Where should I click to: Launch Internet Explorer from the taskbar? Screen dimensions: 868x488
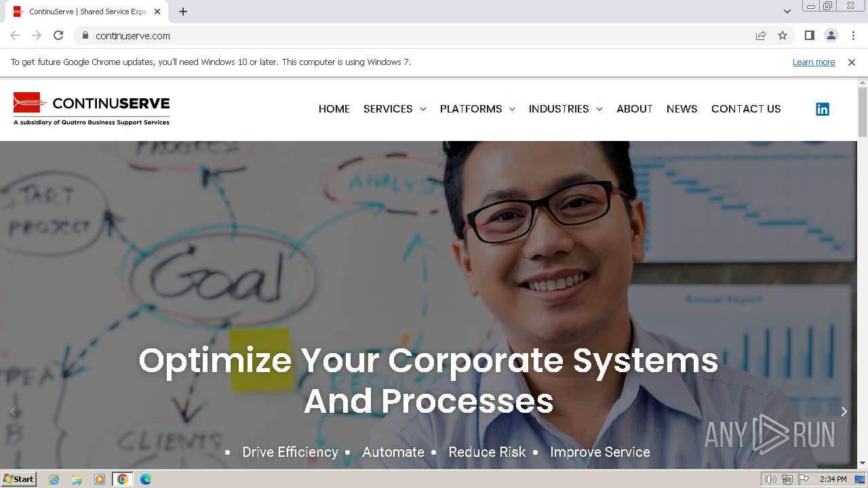(x=54, y=479)
